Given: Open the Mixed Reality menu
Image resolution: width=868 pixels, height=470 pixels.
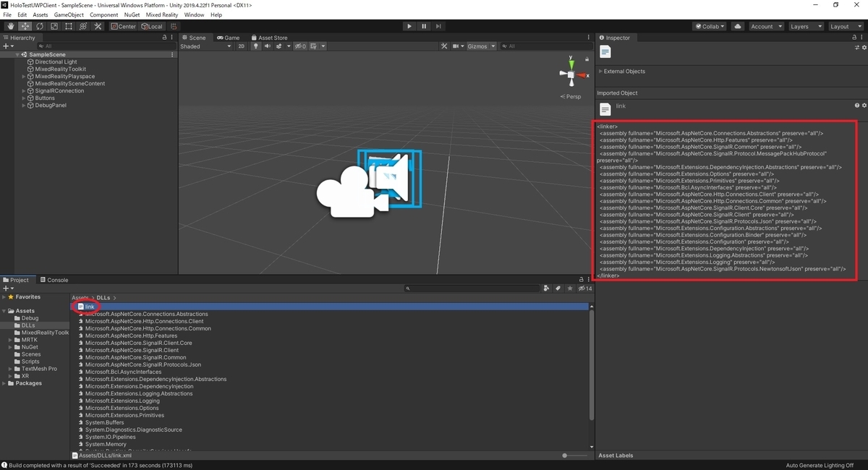Looking at the screenshot, I should (x=162, y=14).
